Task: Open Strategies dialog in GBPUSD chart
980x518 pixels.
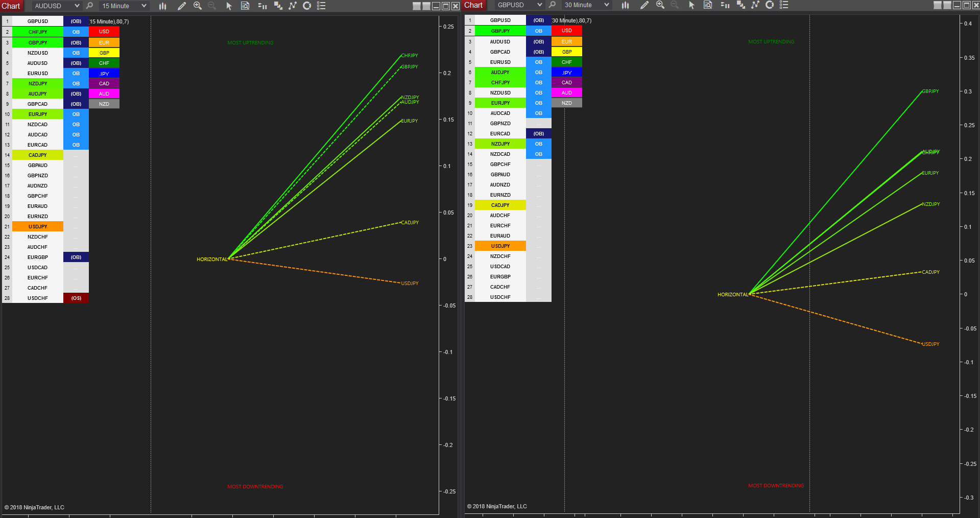Action: [770, 5]
